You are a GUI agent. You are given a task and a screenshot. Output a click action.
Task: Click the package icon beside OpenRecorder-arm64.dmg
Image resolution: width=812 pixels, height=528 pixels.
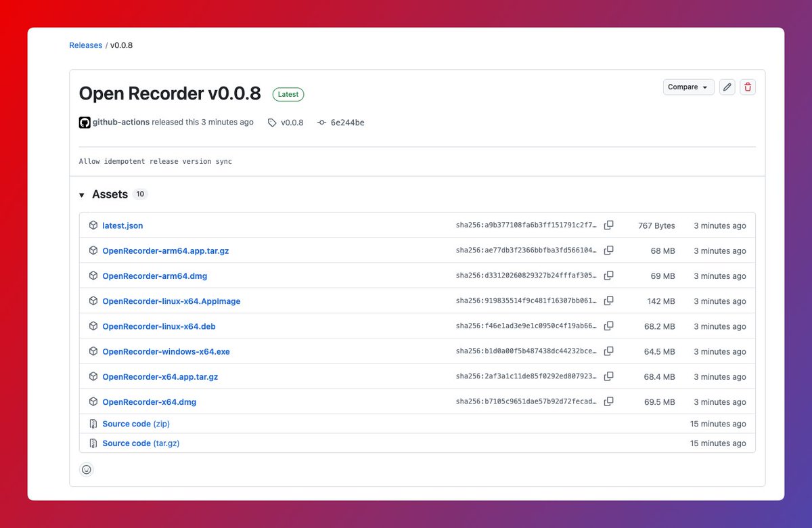[x=93, y=276]
